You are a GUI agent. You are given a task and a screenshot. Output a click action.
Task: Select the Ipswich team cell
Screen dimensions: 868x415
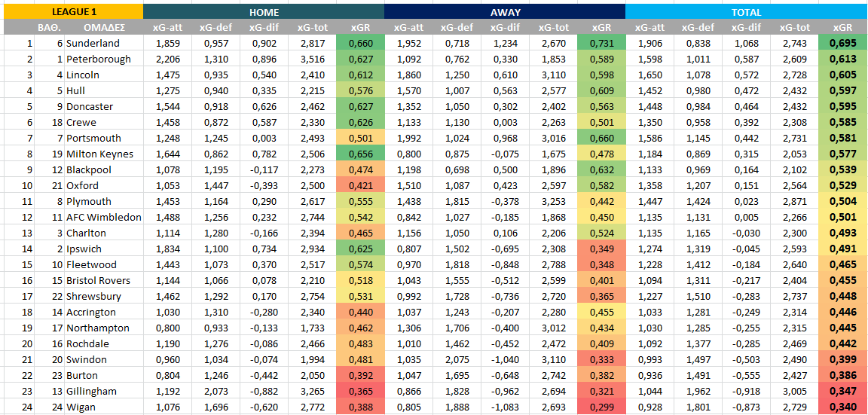click(104, 249)
